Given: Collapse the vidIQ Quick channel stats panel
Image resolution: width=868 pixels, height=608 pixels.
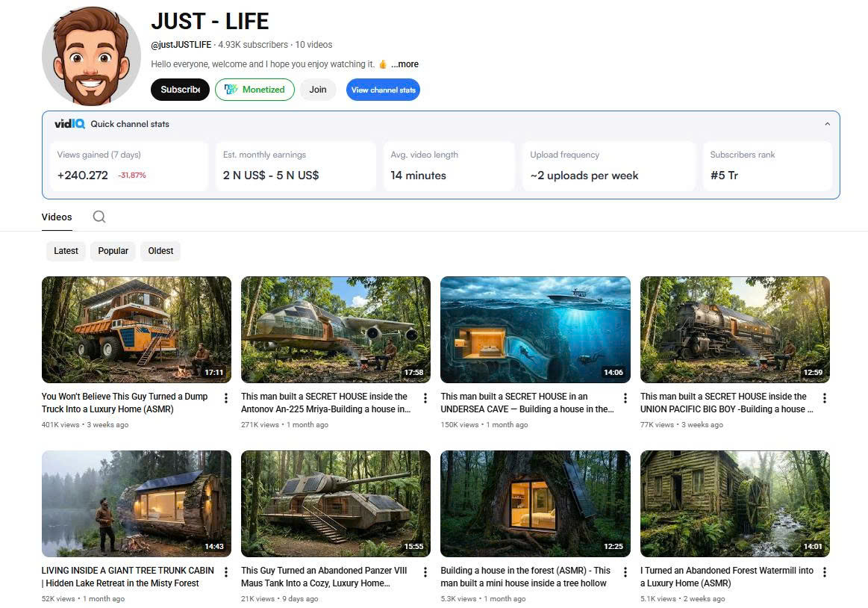Looking at the screenshot, I should tap(827, 124).
